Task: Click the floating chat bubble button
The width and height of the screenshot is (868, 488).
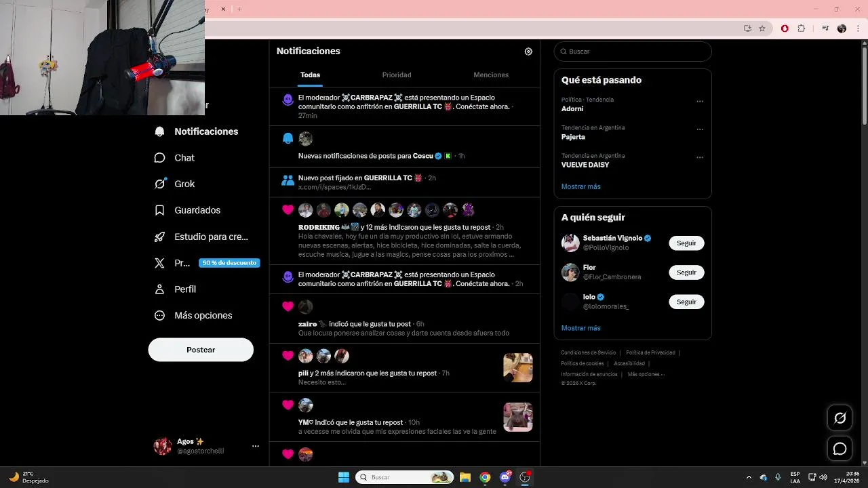Action: click(840, 449)
